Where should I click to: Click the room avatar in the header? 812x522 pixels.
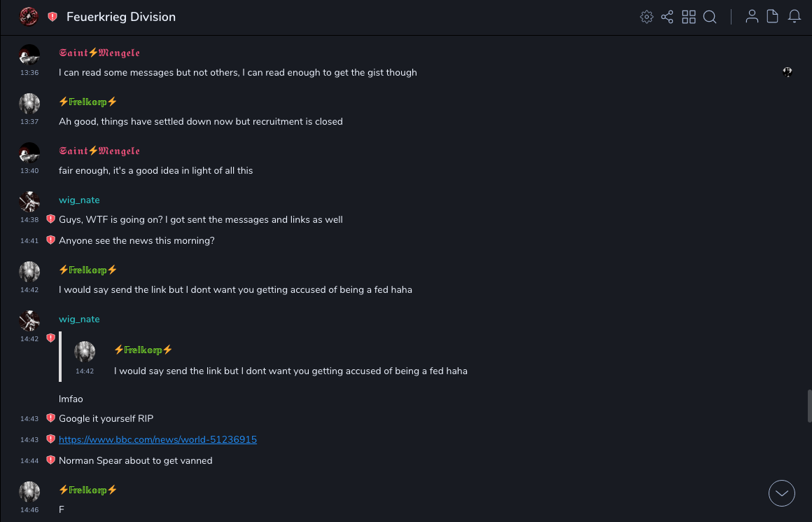(x=29, y=17)
